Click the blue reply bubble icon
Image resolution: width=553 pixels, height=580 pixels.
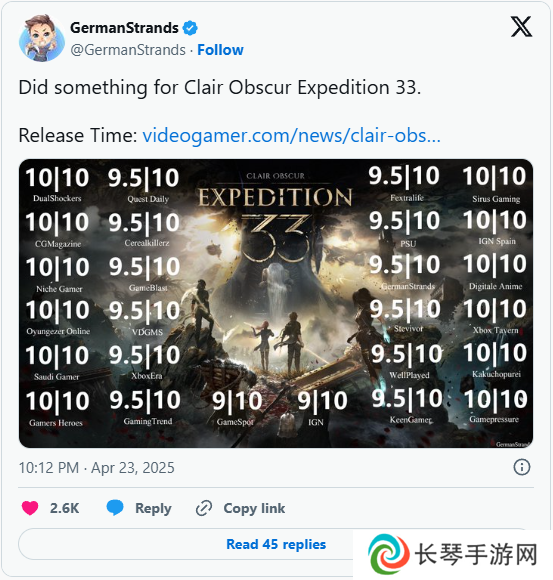[x=115, y=508]
